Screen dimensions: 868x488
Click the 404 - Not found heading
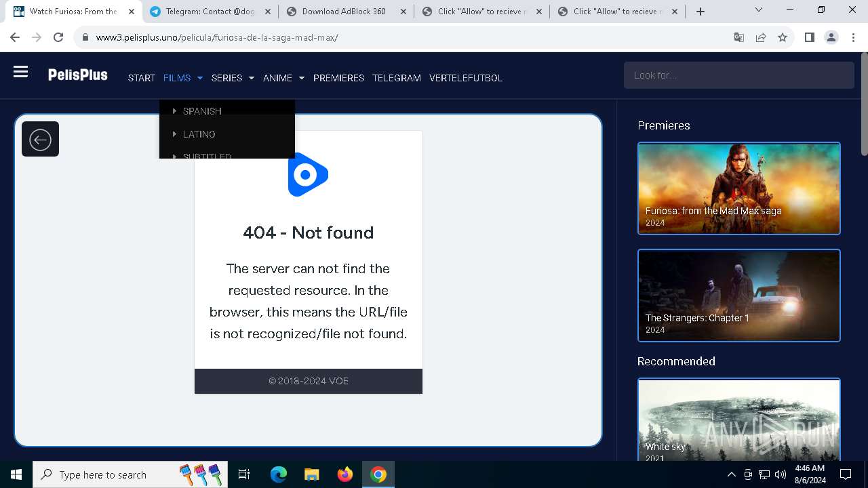click(x=309, y=232)
